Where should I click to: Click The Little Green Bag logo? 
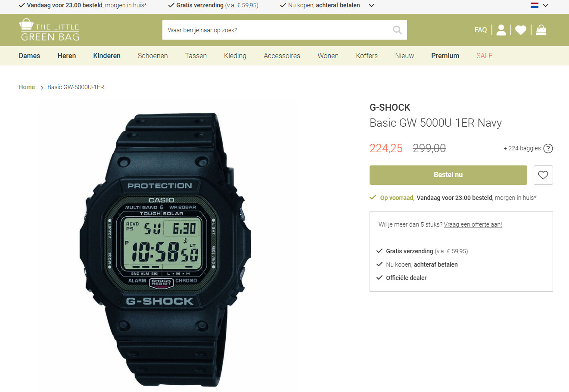coord(50,30)
